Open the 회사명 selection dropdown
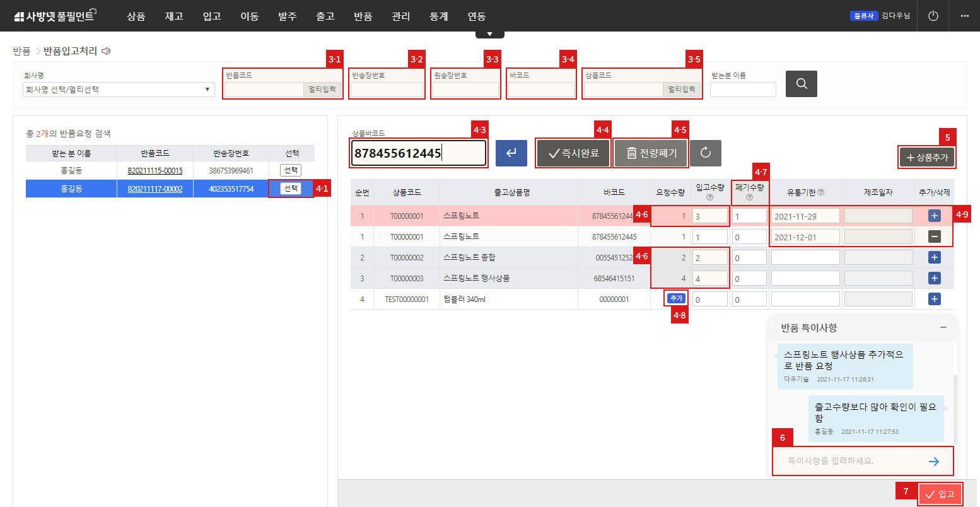 [x=119, y=90]
